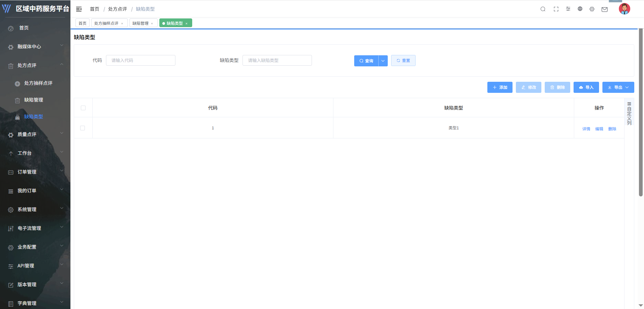Expand the 工作台 menu chevron

62,152
